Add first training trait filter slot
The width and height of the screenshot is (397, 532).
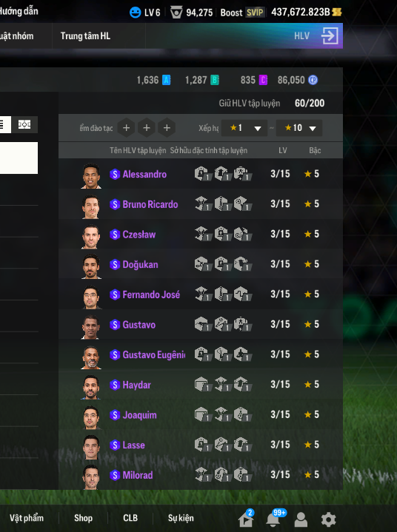(127, 128)
